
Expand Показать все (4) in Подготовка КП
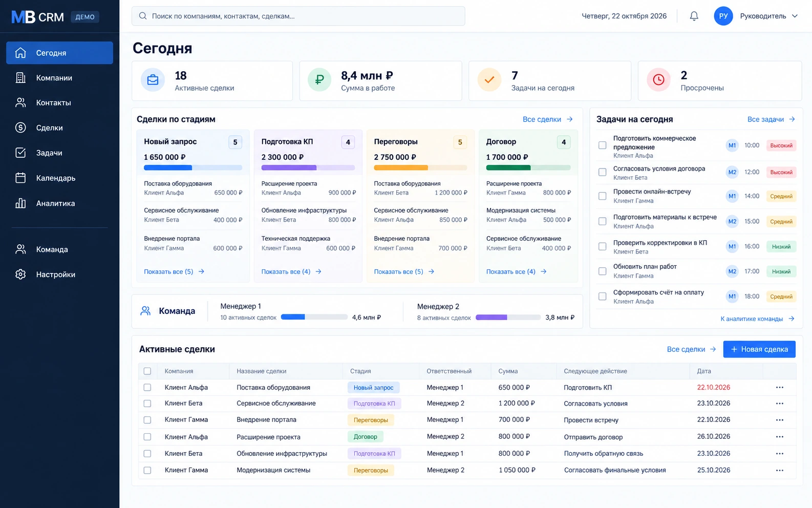click(x=291, y=271)
